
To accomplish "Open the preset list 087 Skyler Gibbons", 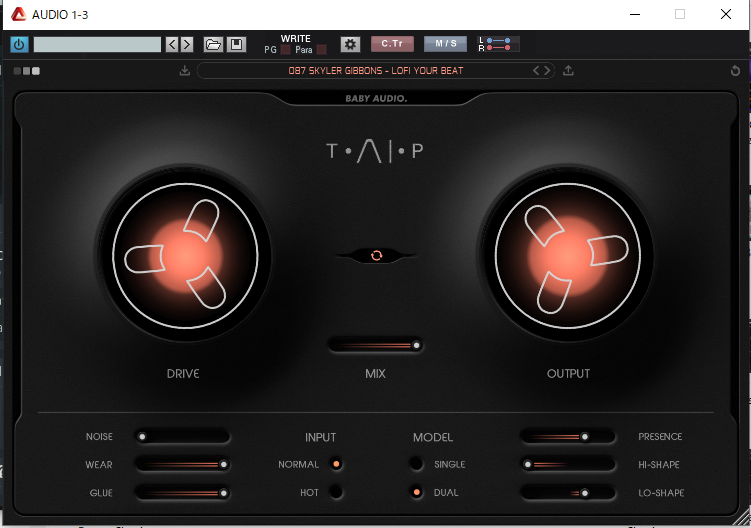I will pos(376,71).
